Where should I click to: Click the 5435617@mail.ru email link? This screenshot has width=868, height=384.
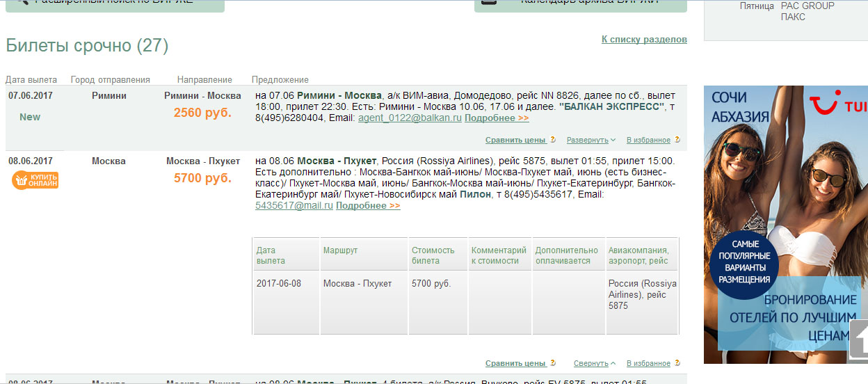294,206
